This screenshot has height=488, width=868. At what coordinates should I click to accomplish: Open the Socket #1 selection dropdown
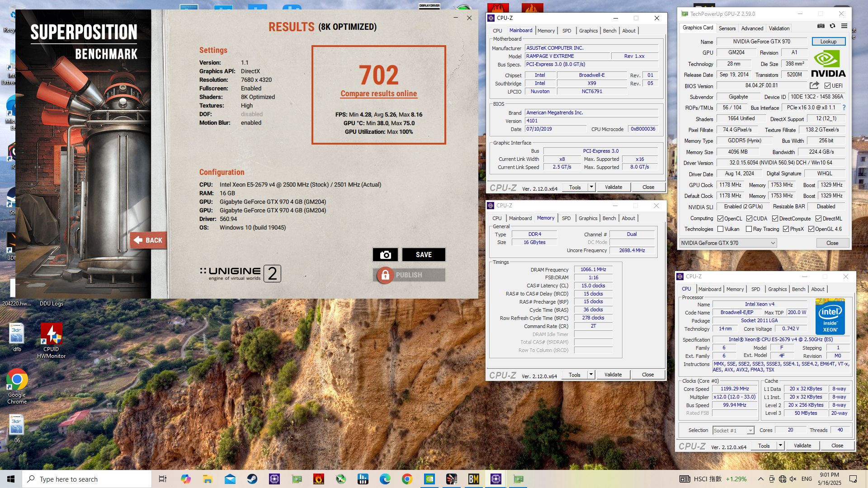[x=733, y=431]
